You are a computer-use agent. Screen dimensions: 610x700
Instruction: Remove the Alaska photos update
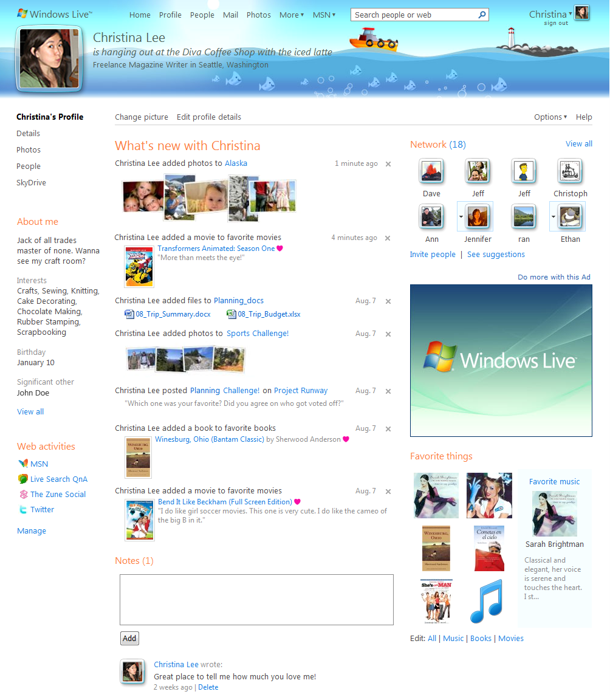[x=388, y=164]
